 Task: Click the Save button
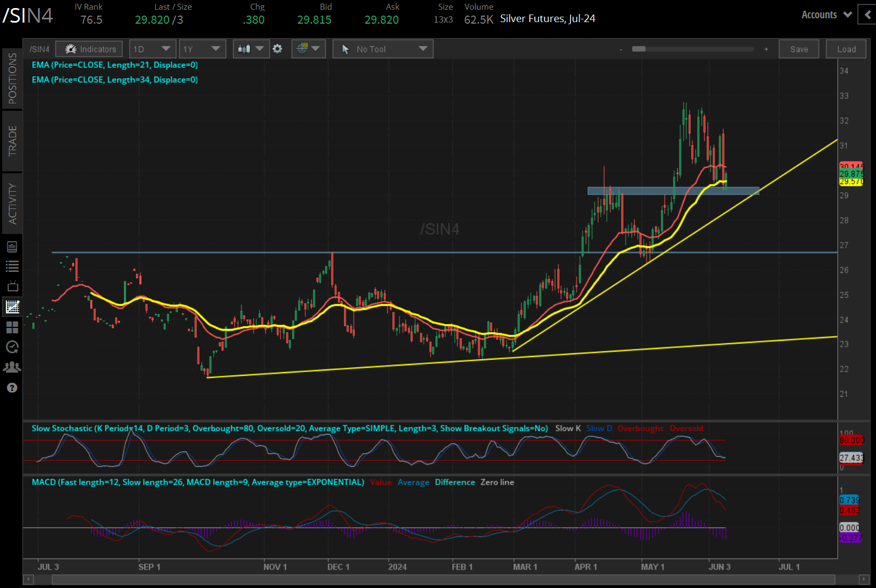(x=798, y=49)
